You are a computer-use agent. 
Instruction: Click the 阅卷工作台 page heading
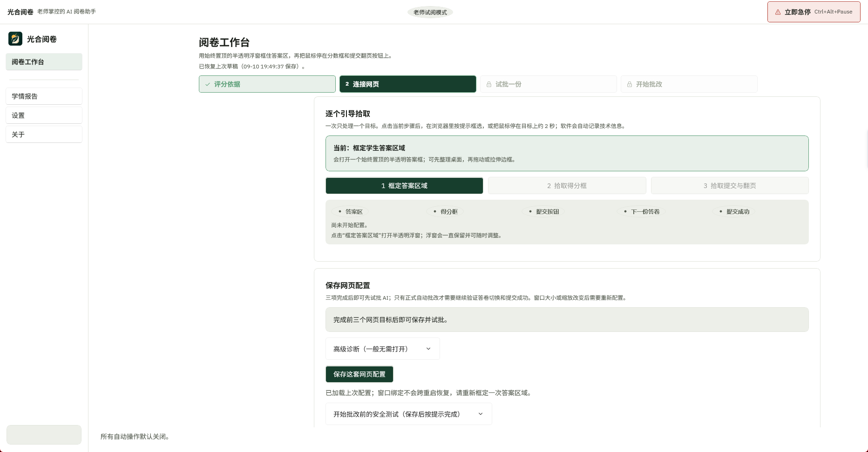[x=224, y=42]
